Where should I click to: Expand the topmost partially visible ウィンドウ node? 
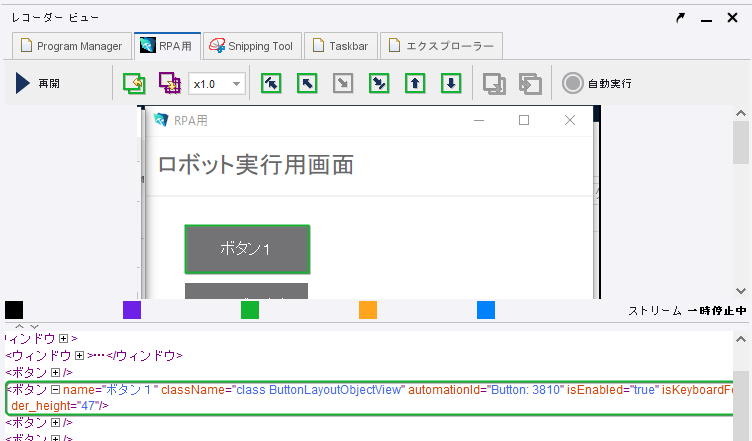pyautogui.click(x=63, y=338)
